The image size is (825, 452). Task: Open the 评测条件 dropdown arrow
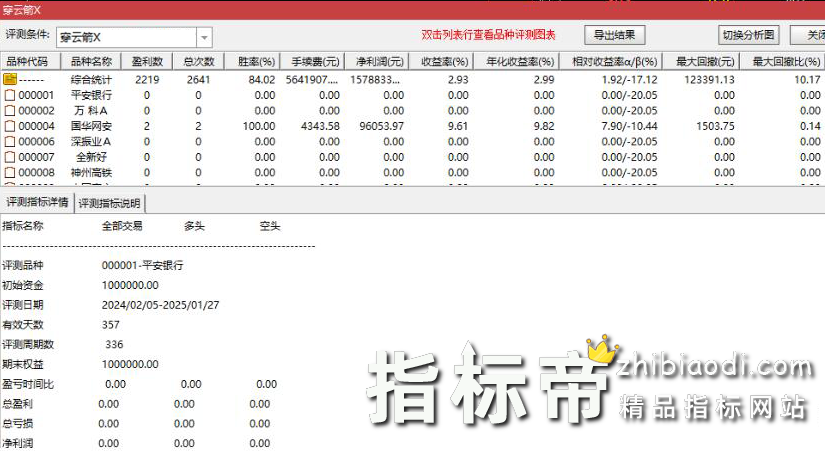click(204, 37)
